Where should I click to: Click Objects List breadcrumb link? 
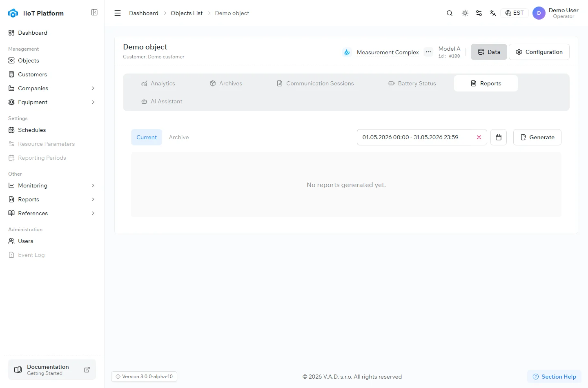point(187,13)
